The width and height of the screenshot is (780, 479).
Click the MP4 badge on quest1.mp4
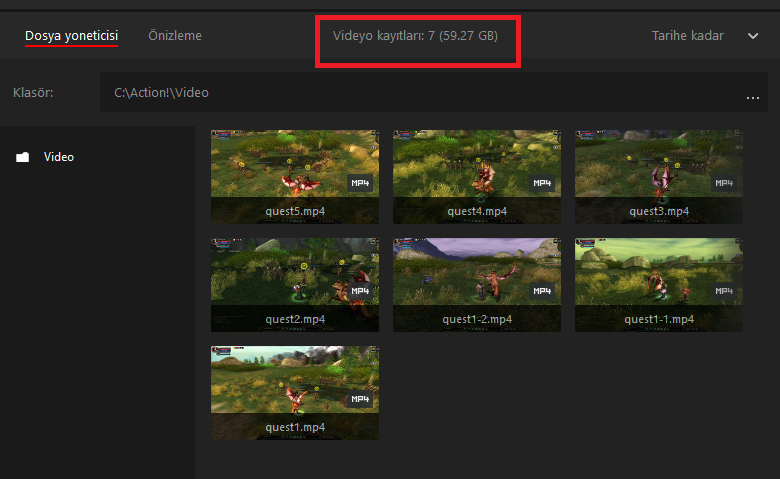coord(360,399)
